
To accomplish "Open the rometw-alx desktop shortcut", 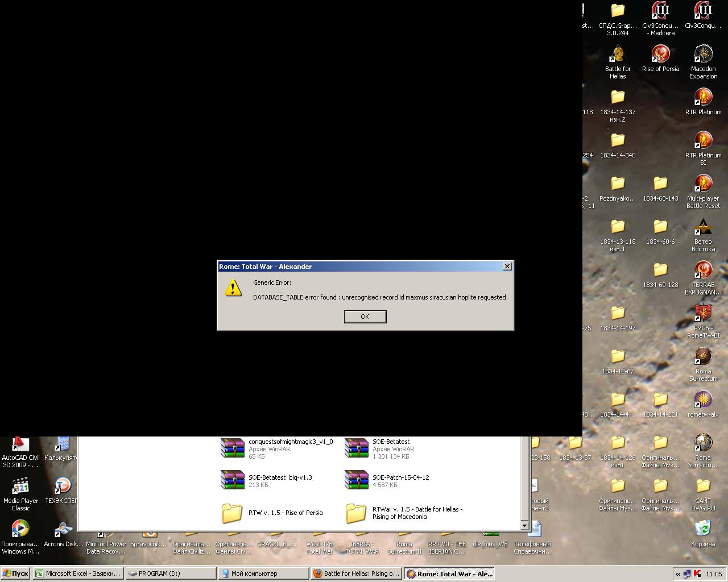I will (704, 404).
